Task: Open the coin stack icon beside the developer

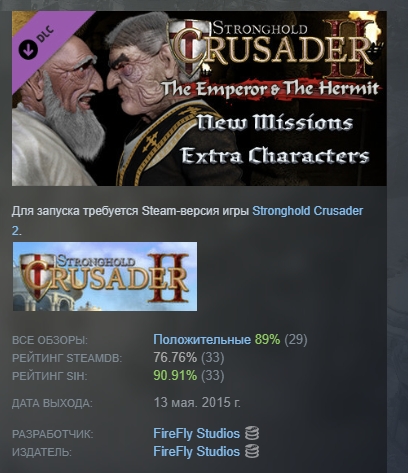Action: [252, 433]
